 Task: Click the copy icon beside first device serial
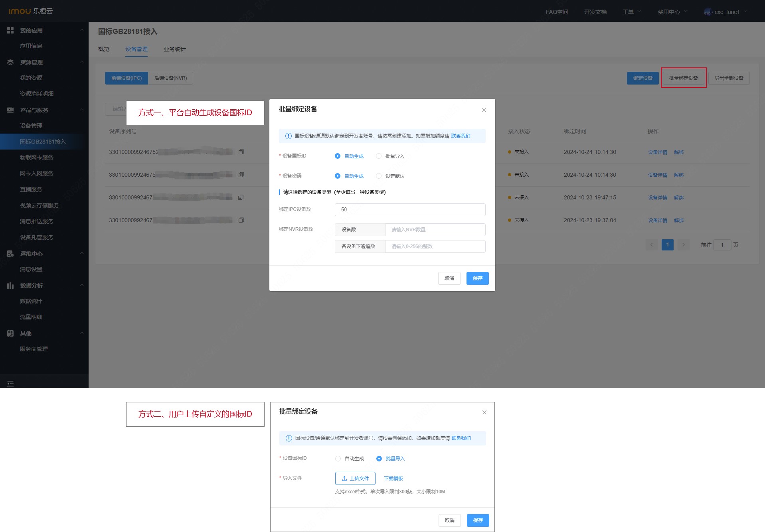coord(241,152)
